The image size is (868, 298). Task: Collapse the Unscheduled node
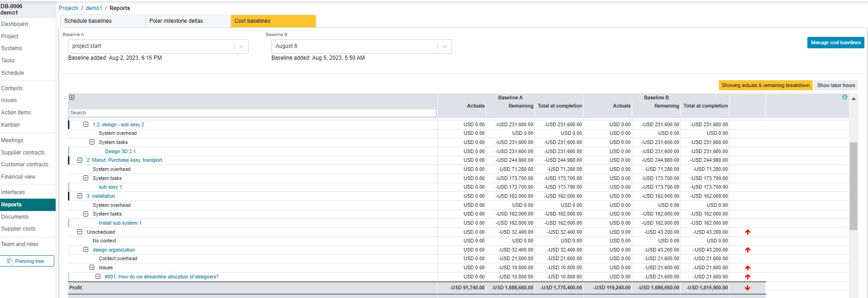(79, 232)
